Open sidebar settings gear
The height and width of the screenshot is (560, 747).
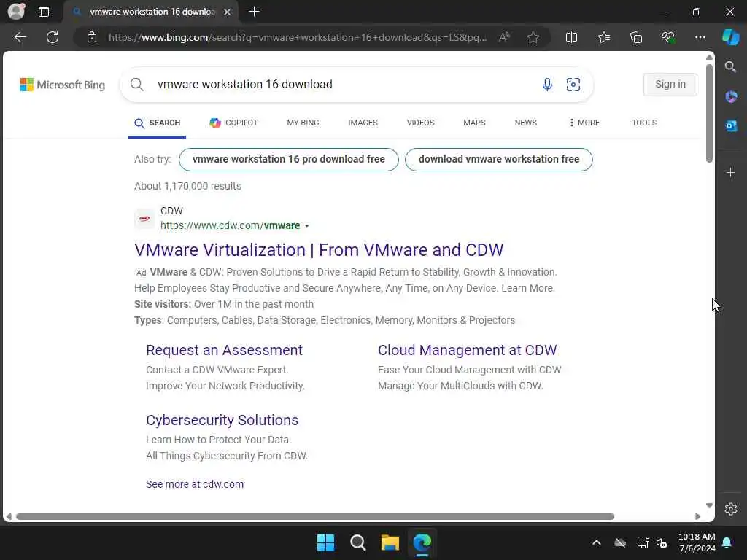(x=731, y=508)
